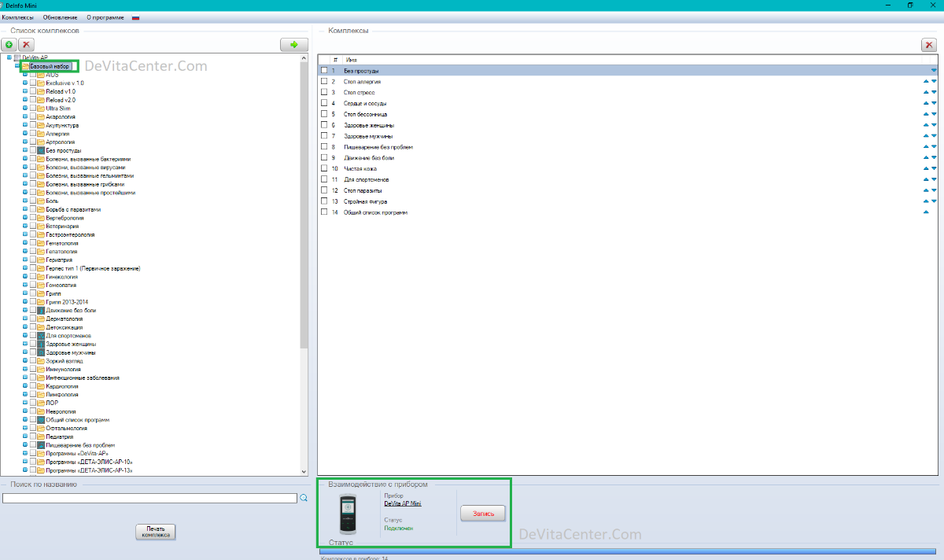Collapse the 'Базовый набор' tree node

(x=17, y=66)
